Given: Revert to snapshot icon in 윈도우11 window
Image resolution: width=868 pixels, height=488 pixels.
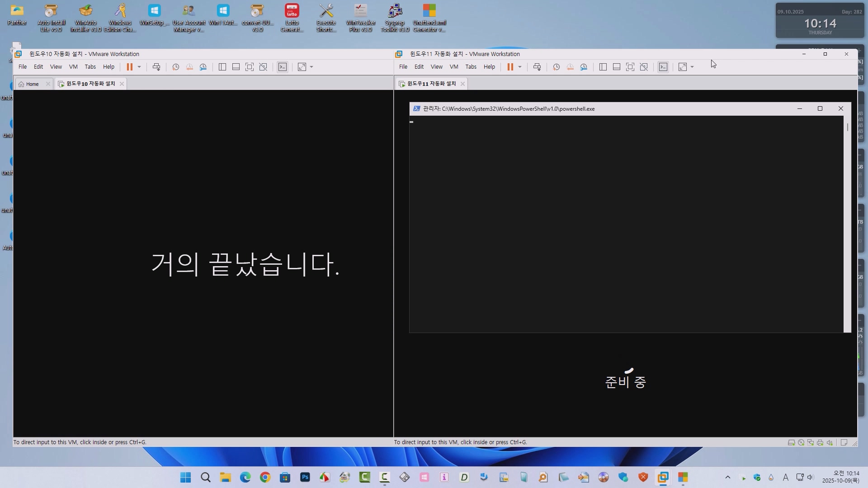Looking at the screenshot, I should (x=570, y=67).
